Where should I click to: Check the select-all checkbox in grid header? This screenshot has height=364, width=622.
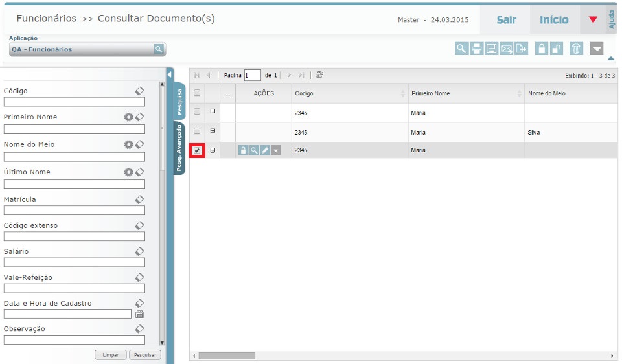coord(197,93)
